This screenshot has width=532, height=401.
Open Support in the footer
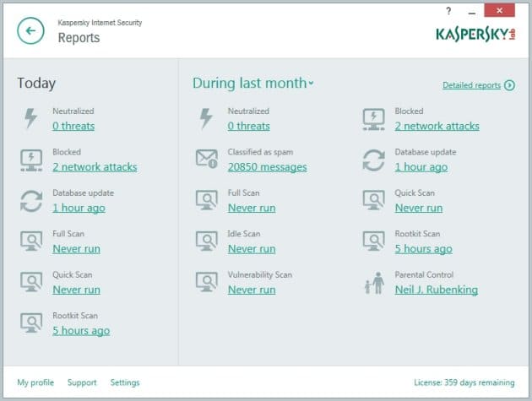pos(82,382)
